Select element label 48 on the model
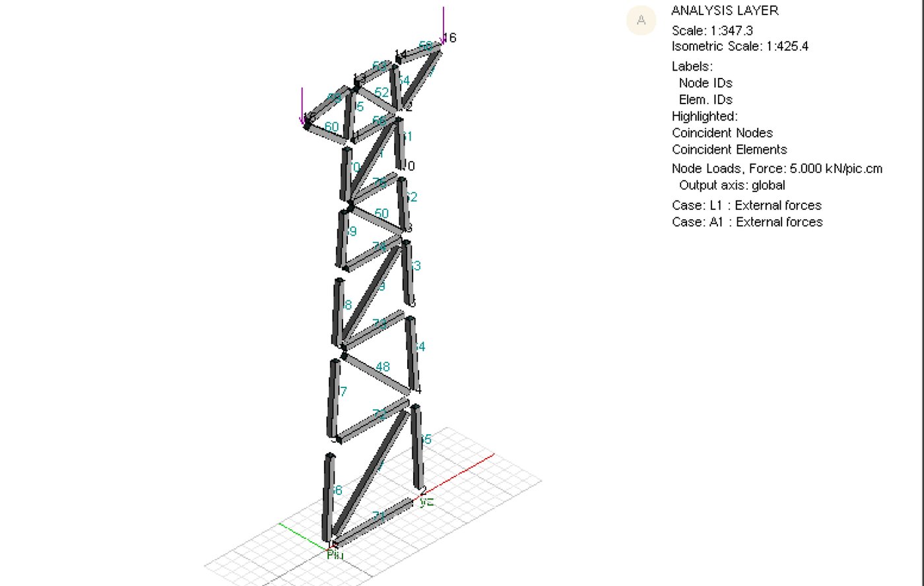This screenshot has width=924, height=586. coord(383,367)
